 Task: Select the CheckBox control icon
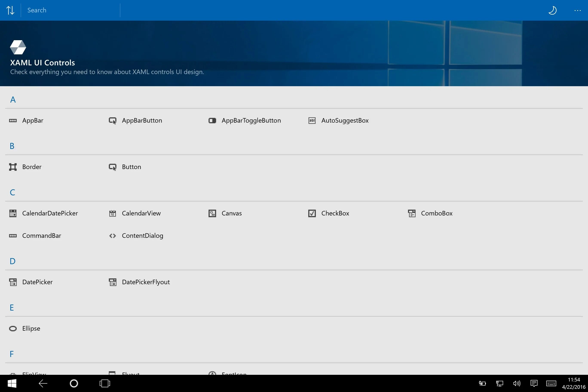(312, 213)
